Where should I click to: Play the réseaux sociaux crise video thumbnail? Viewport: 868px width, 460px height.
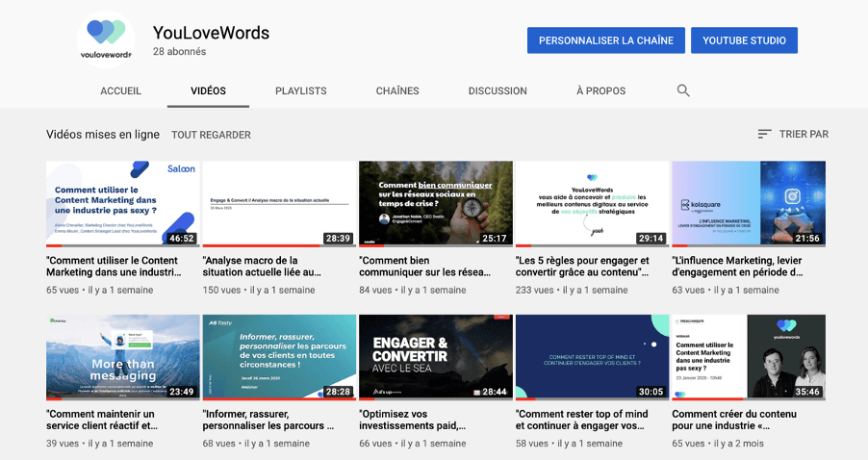coord(435,203)
